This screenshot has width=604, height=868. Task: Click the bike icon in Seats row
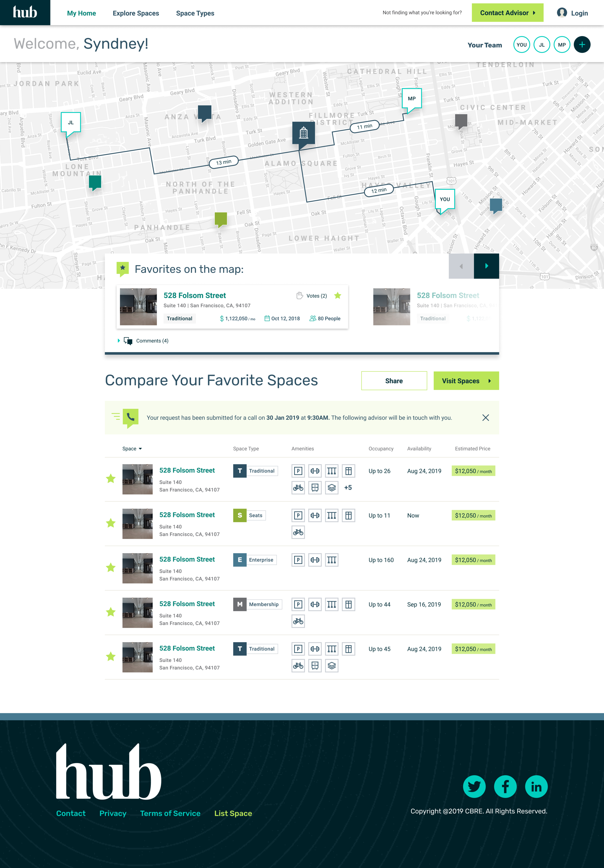[x=298, y=532]
